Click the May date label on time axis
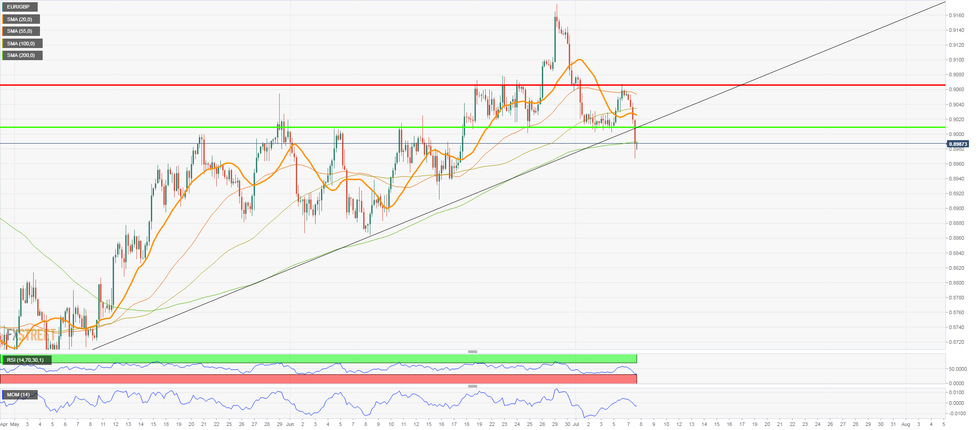The image size is (980, 430). pyautogui.click(x=14, y=424)
